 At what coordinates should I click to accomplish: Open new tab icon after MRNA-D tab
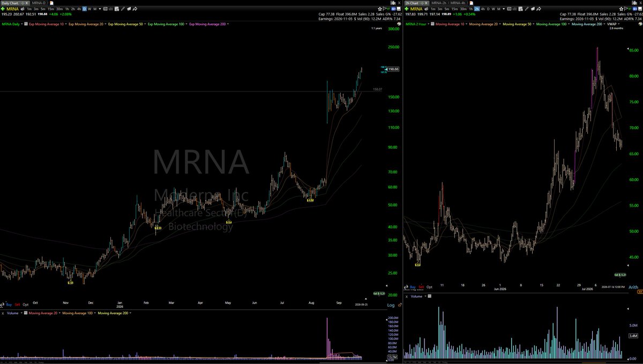pos(51,3)
